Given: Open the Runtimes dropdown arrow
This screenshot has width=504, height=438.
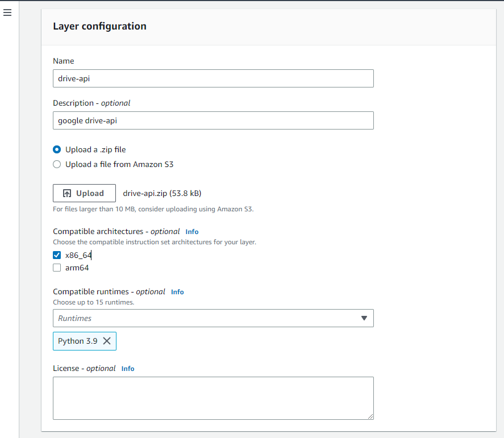Looking at the screenshot, I should click(364, 318).
